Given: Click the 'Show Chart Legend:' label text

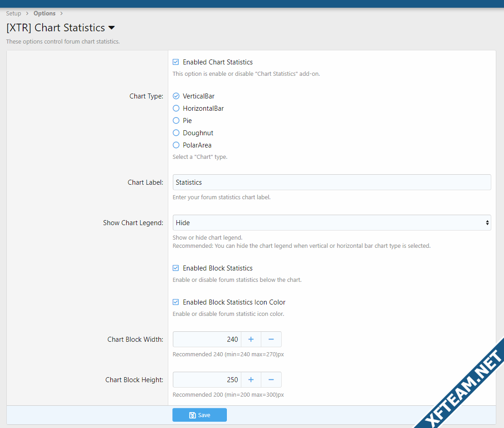Looking at the screenshot, I should coord(133,223).
